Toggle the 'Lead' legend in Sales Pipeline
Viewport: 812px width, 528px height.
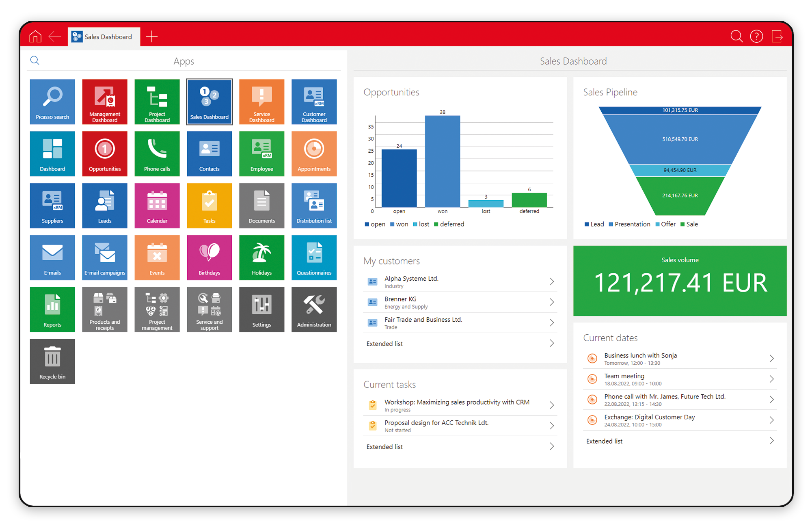pos(594,224)
